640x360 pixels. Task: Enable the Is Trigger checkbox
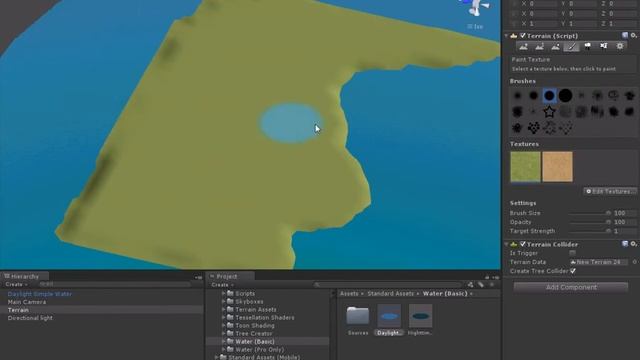(573, 253)
